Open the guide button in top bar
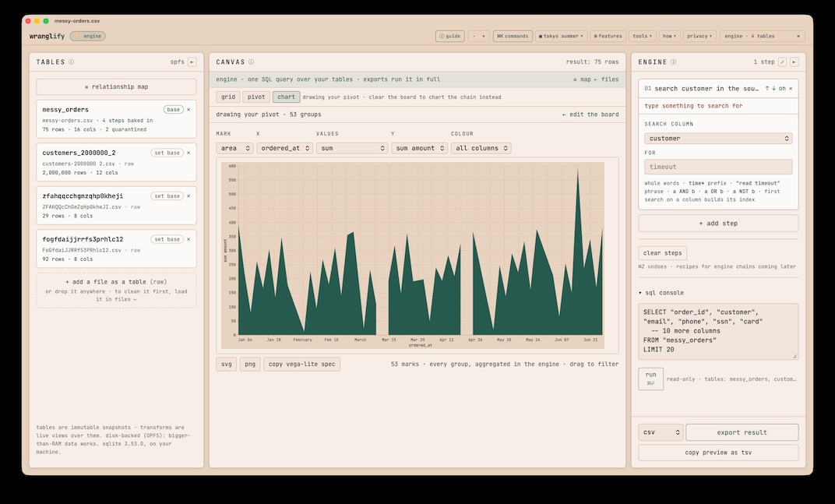Viewport: 835px width, 504px height. (450, 37)
